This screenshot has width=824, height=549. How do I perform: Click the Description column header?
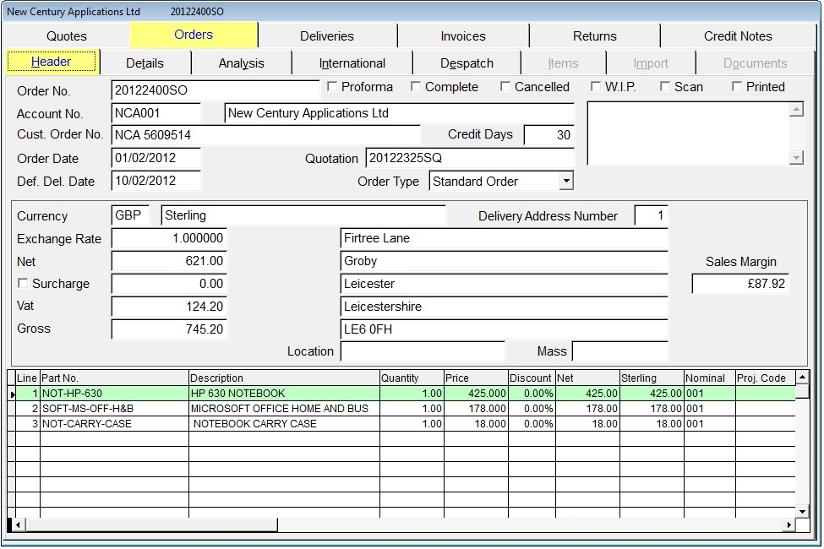point(284,378)
